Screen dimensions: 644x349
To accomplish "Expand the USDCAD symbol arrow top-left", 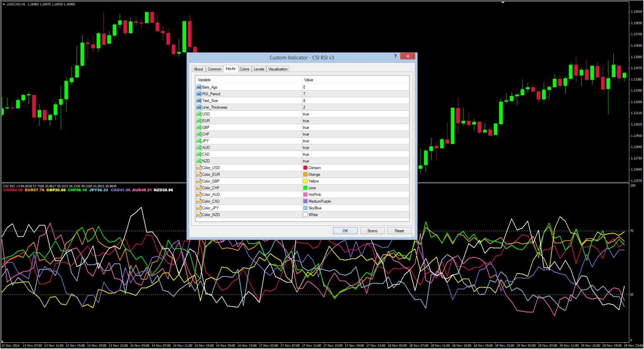I will pyautogui.click(x=3, y=4).
